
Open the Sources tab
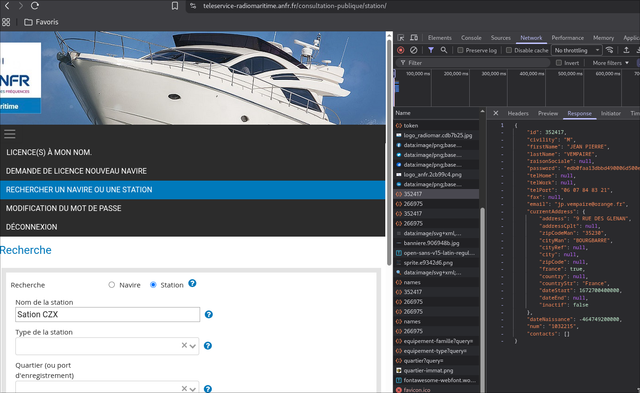coord(501,38)
